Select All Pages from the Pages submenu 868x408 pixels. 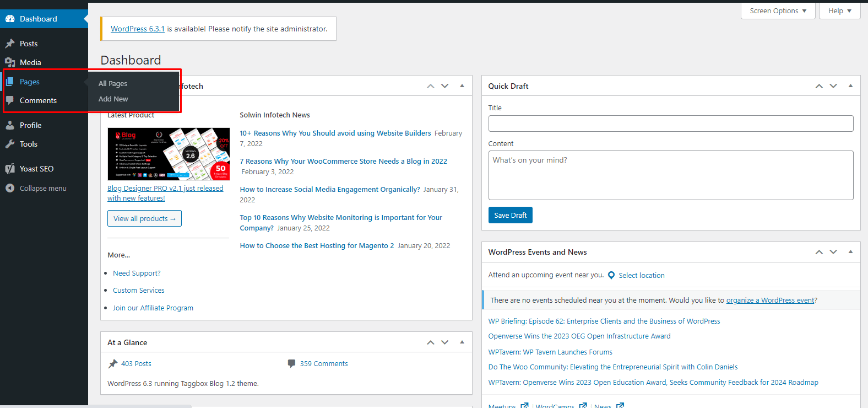tap(113, 84)
